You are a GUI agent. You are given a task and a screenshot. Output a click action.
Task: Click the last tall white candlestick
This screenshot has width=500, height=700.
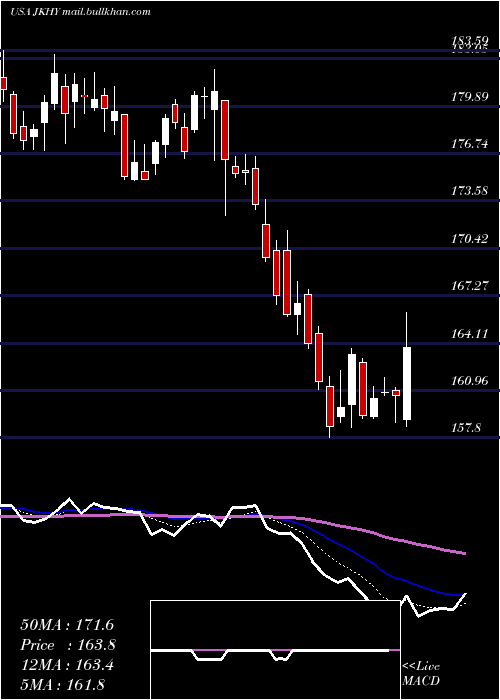407,383
